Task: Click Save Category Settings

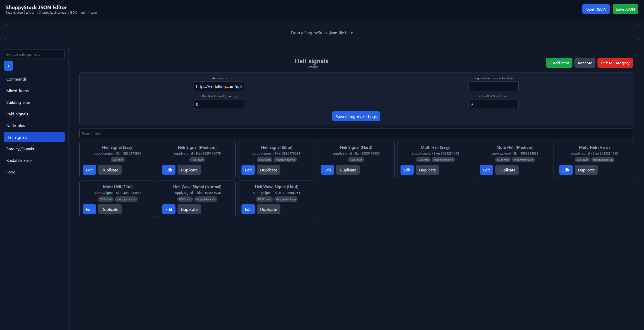Action: pos(356,116)
